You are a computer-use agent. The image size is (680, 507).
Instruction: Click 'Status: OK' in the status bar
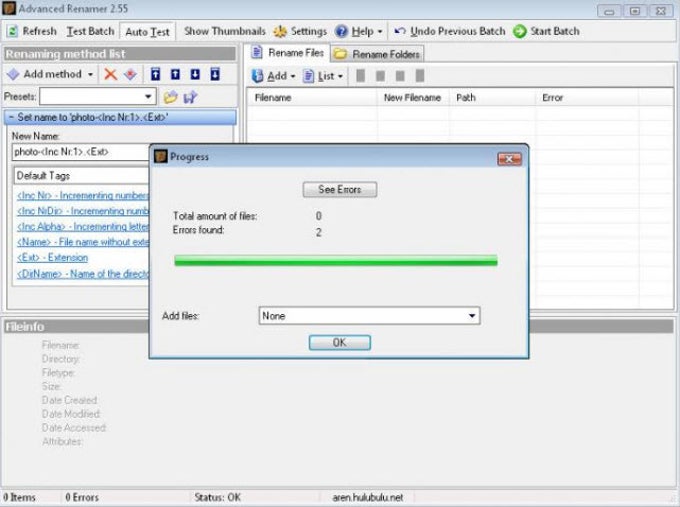pyautogui.click(x=217, y=497)
